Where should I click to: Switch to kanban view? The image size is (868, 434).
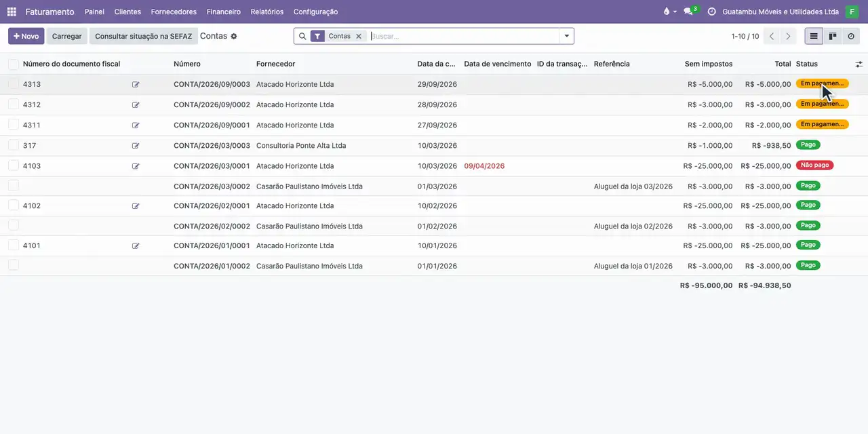tap(833, 36)
